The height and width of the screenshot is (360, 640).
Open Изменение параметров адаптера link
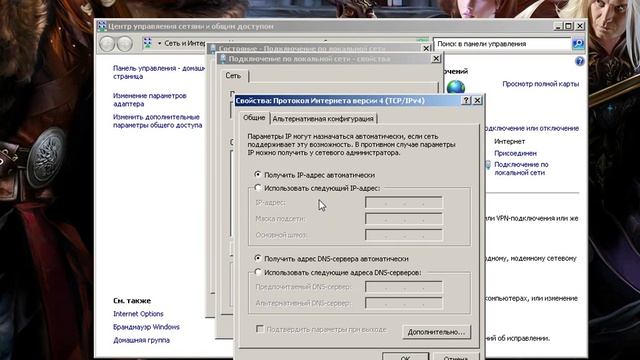coord(149,100)
